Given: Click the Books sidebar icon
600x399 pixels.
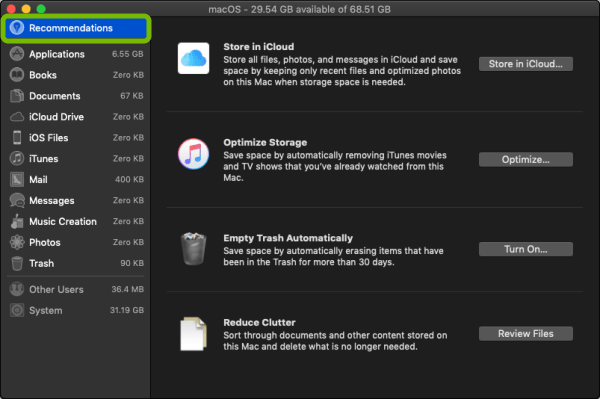Looking at the screenshot, I should pyautogui.click(x=17, y=75).
